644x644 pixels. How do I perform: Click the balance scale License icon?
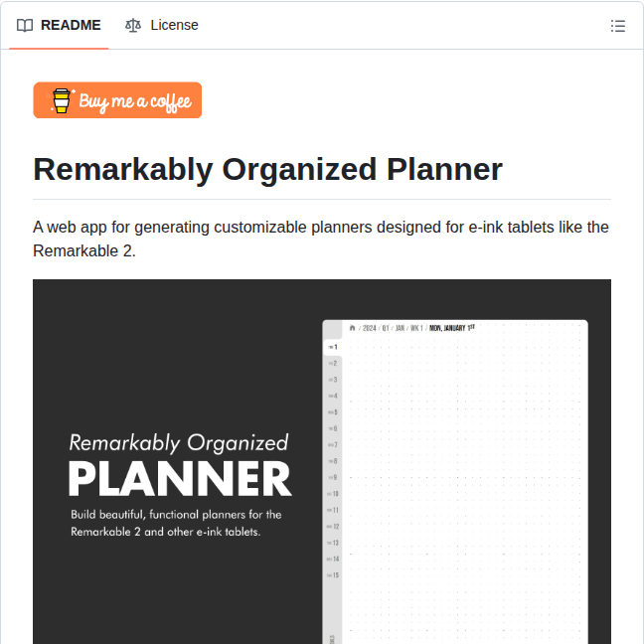pos(133,25)
